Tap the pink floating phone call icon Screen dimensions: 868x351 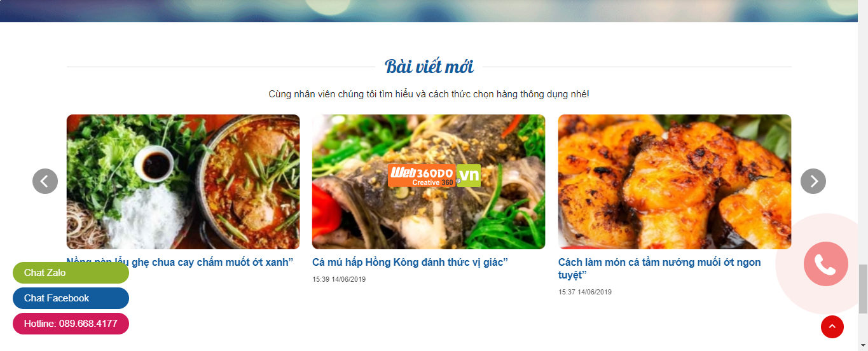[x=825, y=264]
